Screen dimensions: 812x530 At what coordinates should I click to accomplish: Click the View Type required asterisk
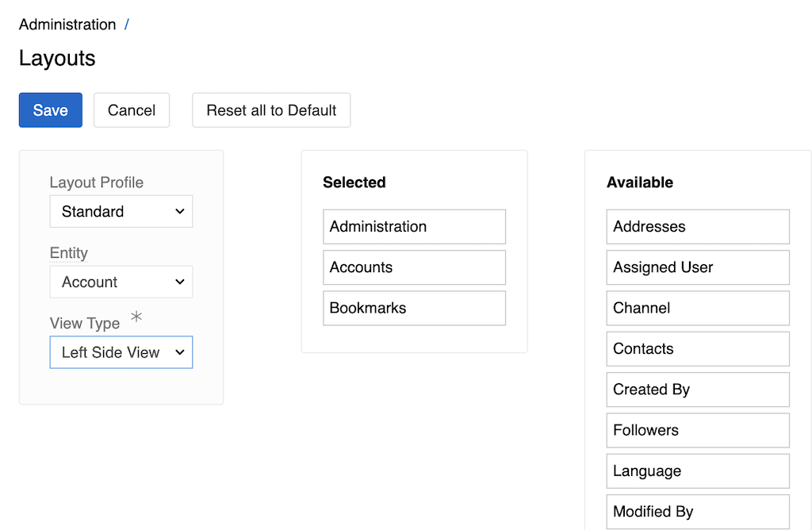click(136, 317)
